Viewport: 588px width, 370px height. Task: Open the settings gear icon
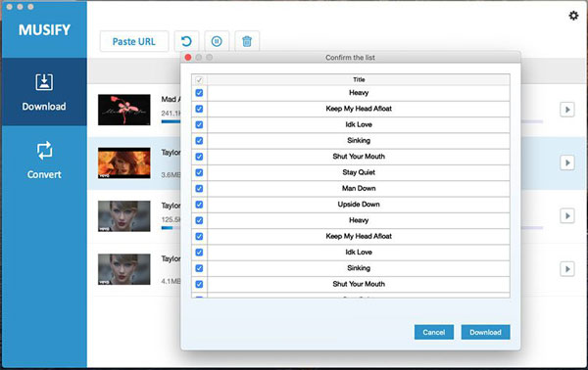pos(573,16)
